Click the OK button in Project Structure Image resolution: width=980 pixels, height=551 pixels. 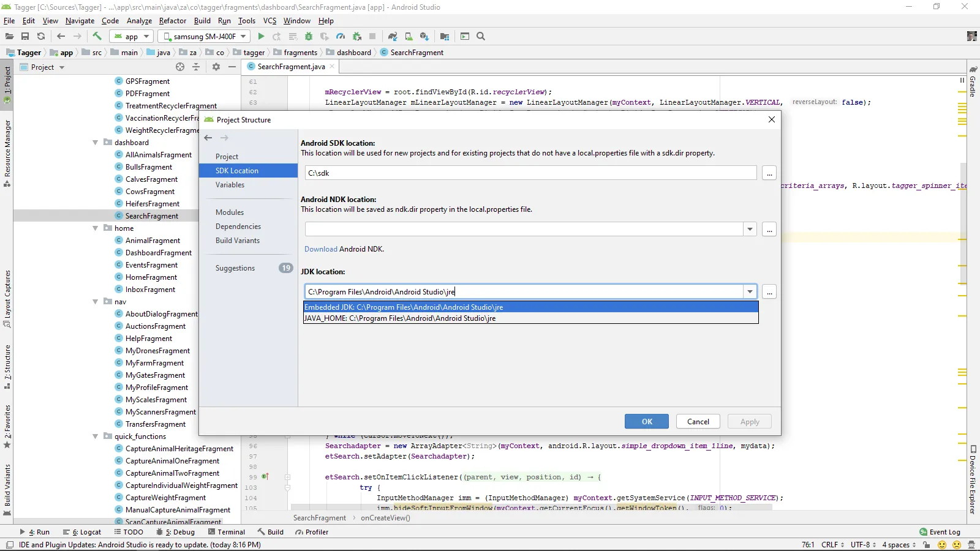tap(647, 422)
